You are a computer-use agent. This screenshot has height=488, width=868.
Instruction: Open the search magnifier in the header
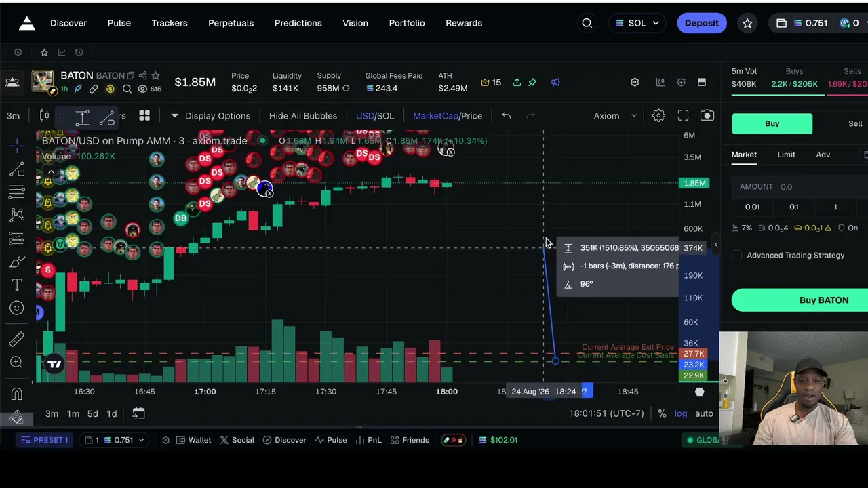tap(587, 23)
